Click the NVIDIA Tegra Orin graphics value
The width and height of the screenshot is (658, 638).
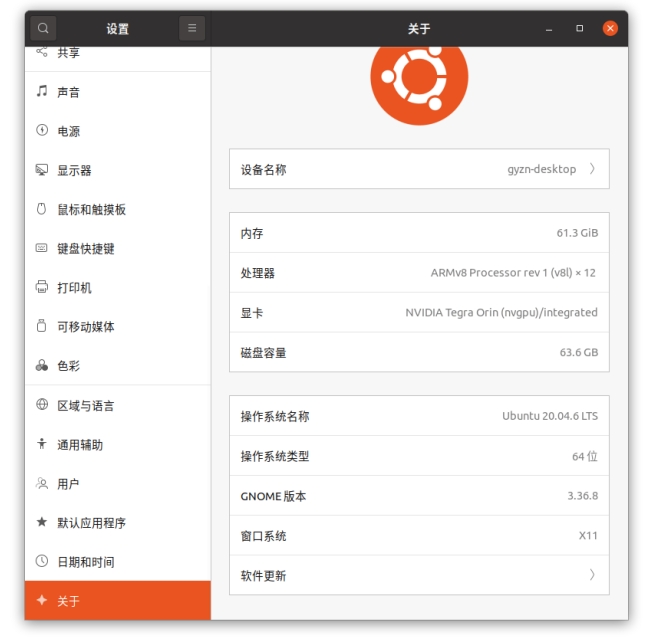tap(501, 313)
